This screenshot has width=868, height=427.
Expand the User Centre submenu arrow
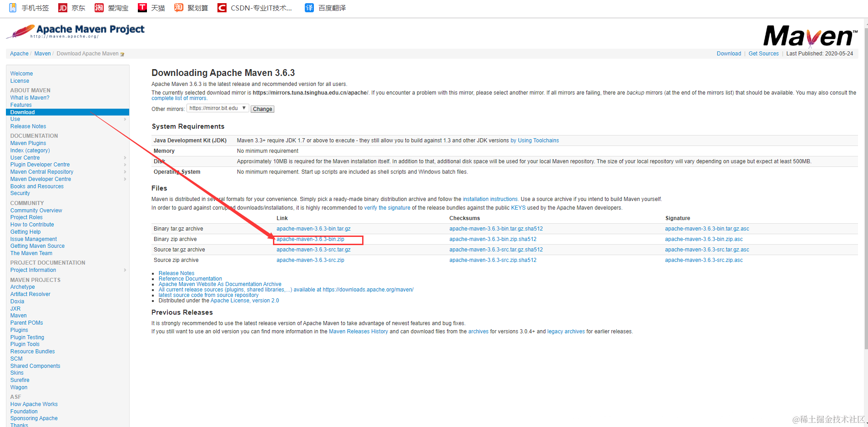pyautogui.click(x=125, y=158)
